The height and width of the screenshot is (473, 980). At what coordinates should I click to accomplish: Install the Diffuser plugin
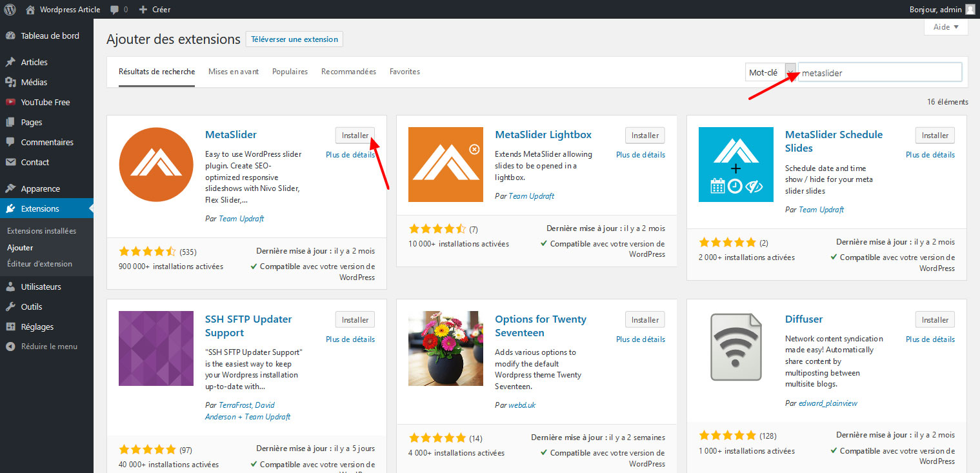(x=935, y=319)
